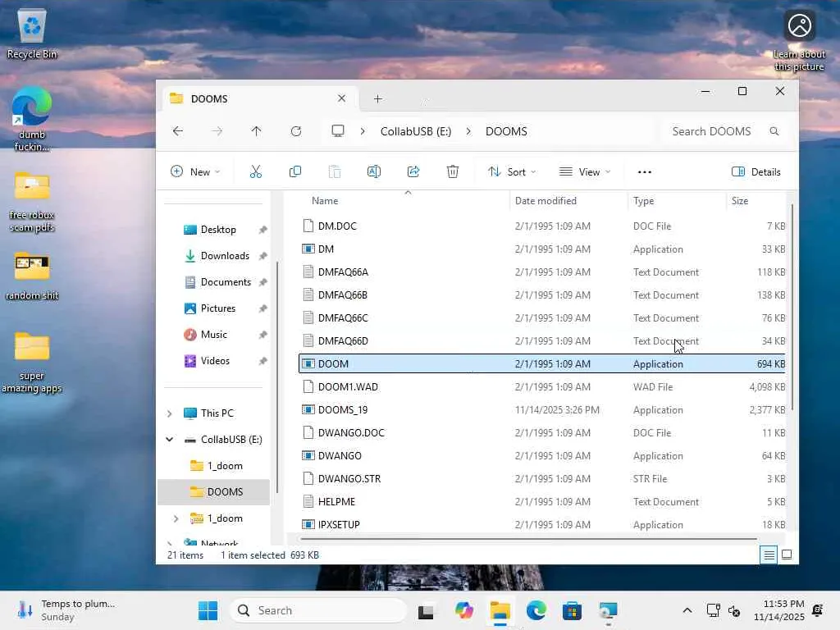Select the free robux scam pdfs folder
840x630 pixels.
pos(32,202)
